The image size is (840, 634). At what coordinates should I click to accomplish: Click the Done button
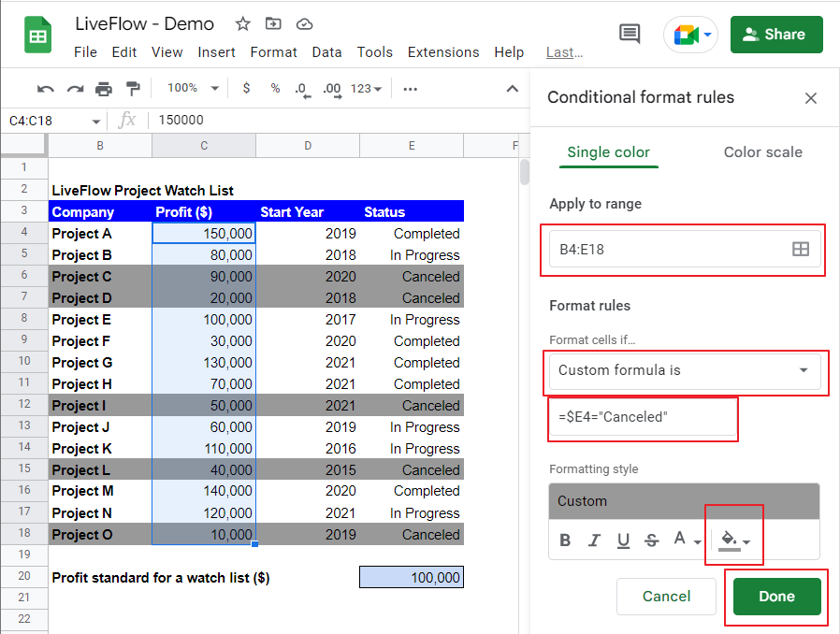(776, 597)
